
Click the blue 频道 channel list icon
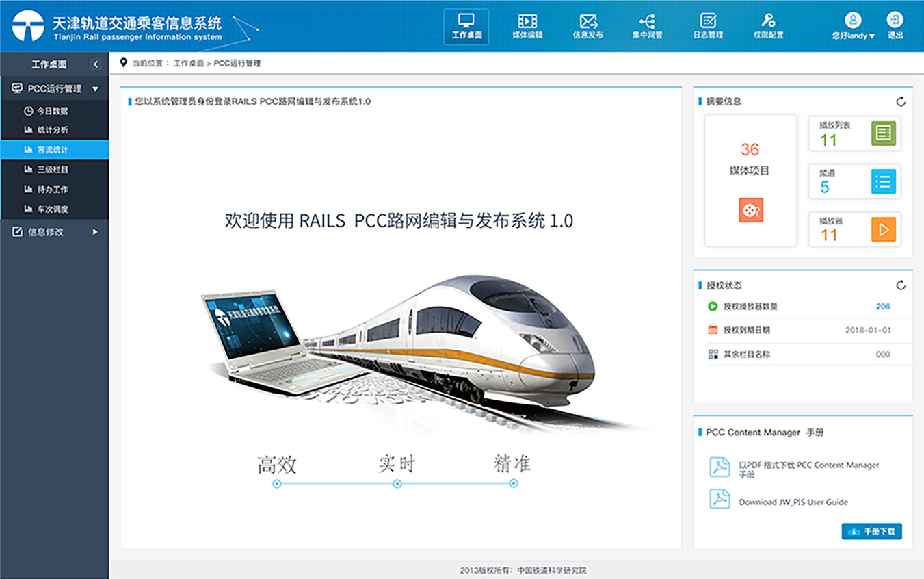pyautogui.click(x=884, y=181)
